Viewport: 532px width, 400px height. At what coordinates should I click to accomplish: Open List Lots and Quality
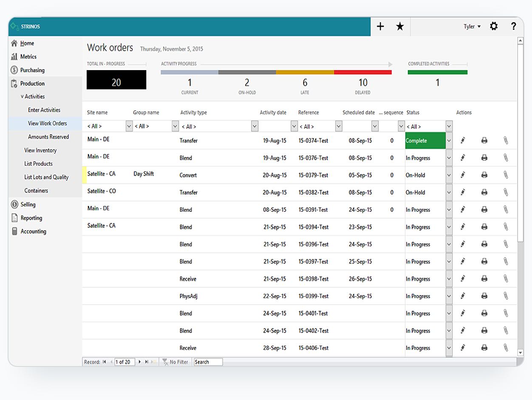point(46,177)
